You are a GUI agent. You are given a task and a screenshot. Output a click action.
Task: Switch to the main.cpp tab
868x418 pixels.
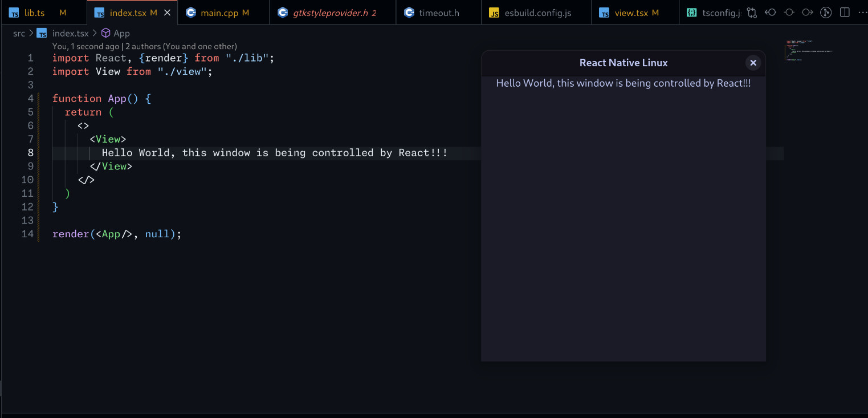click(x=223, y=13)
